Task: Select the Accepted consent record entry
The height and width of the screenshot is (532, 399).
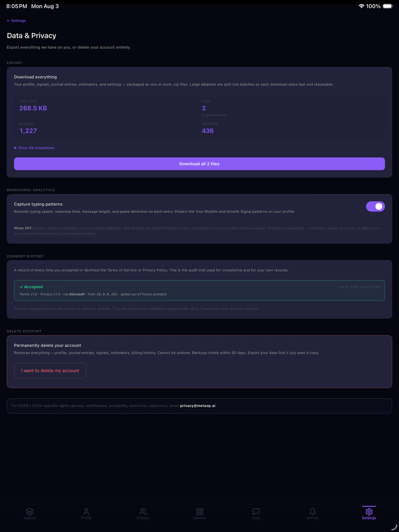Action: 199,290
